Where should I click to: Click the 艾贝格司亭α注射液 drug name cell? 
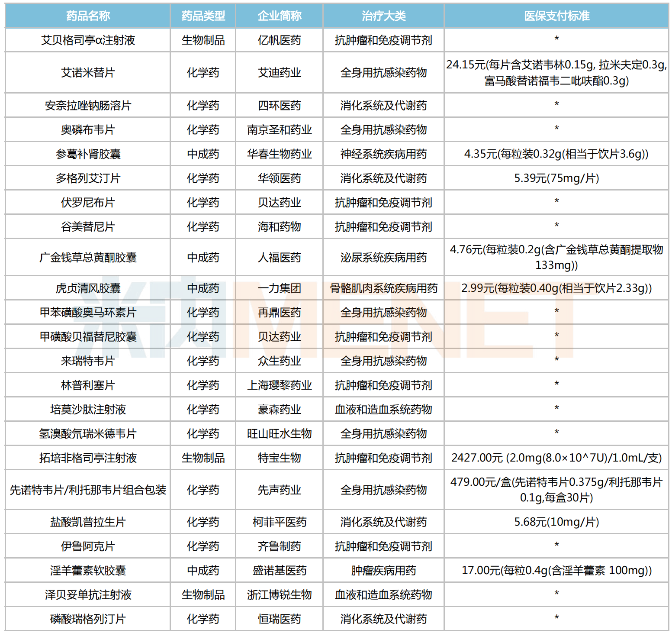pyautogui.click(x=88, y=40)
